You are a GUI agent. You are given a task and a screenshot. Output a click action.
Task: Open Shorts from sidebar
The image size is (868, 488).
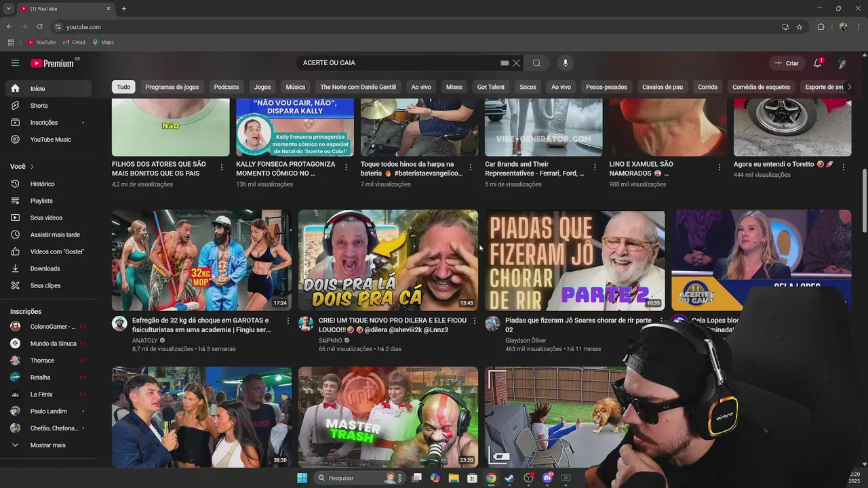tap(47, 106)
